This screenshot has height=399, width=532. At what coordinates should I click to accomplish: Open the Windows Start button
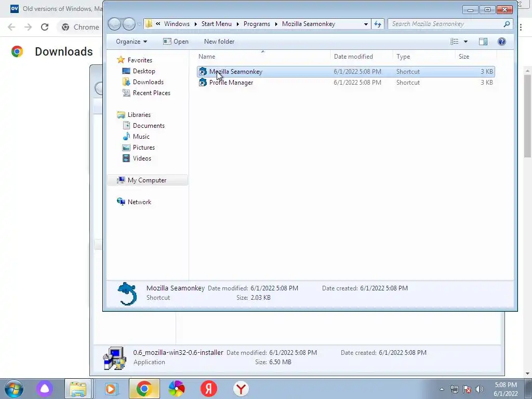pos(14,389)
